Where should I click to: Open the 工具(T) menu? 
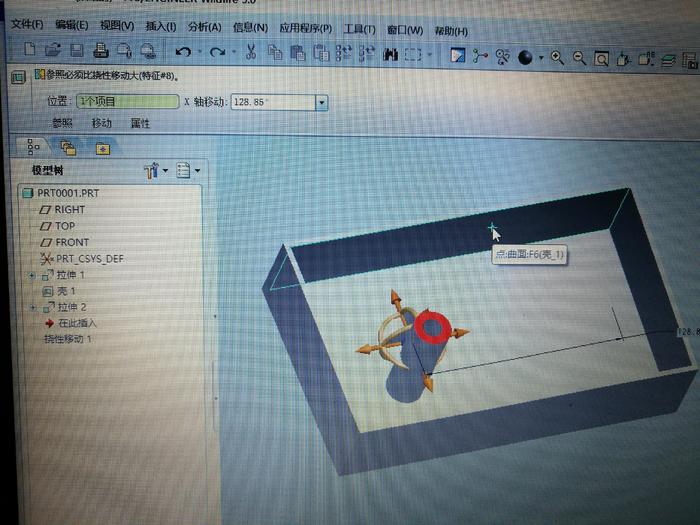point(359,30)
